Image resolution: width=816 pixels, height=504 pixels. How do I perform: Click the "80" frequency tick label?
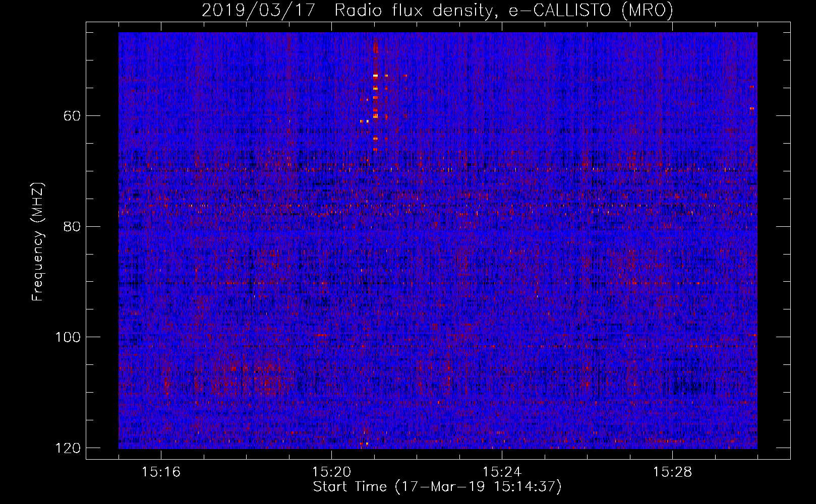tap(72, 226)
